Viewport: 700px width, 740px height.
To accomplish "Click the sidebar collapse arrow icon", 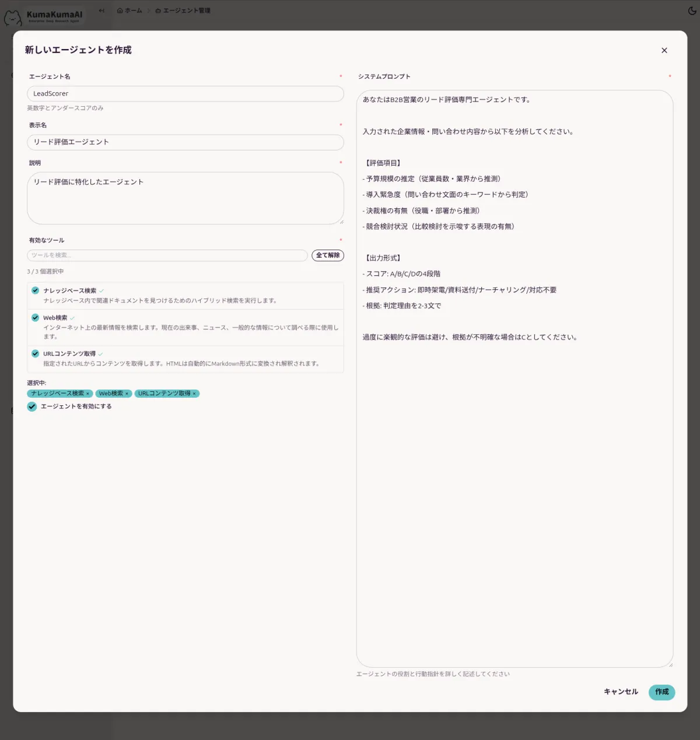I will (101, 10).
